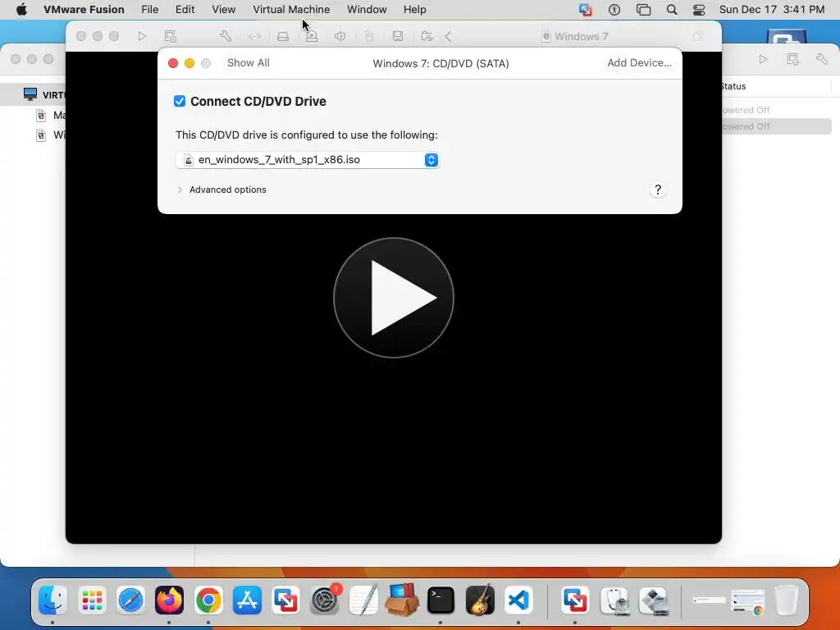Click the accessibility icon in menu bar
Screen dimensions: 840x630
(x=614, y=10)
